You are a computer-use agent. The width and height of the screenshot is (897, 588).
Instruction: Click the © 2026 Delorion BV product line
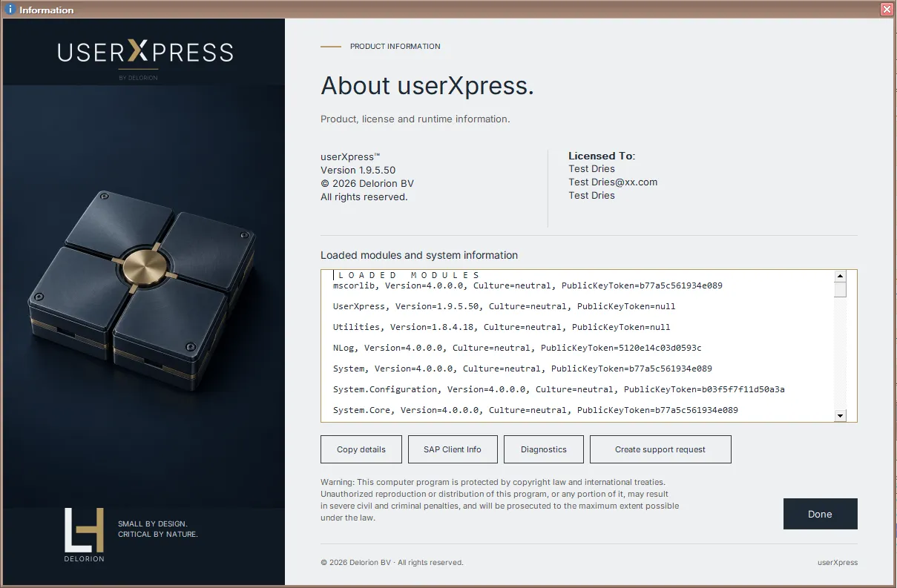pos(367,183)
